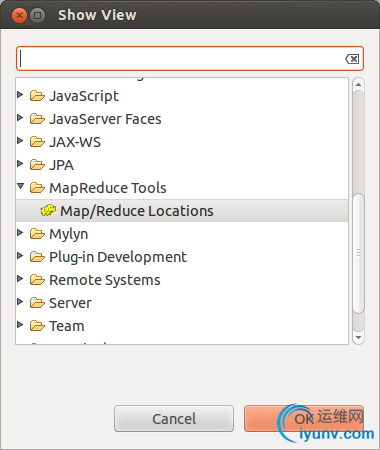
Task: Expand the Plug-in Development category
Action: pyautogui.click(x=20, y=256)
